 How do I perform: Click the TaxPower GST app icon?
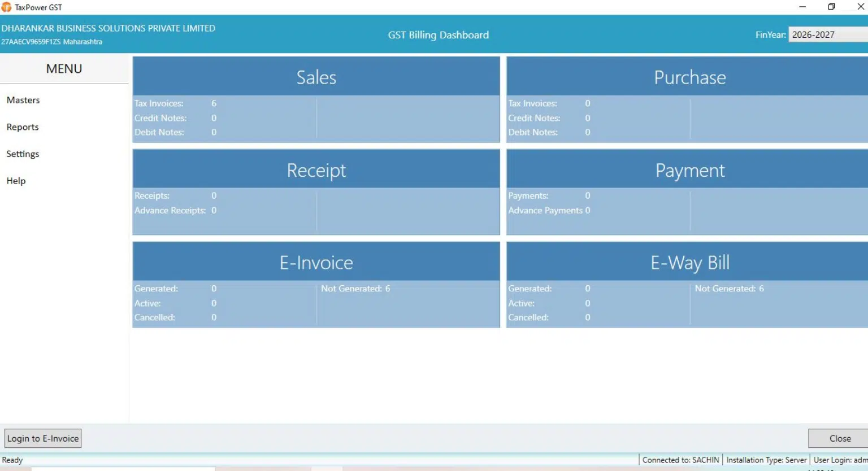click(6, 7)
